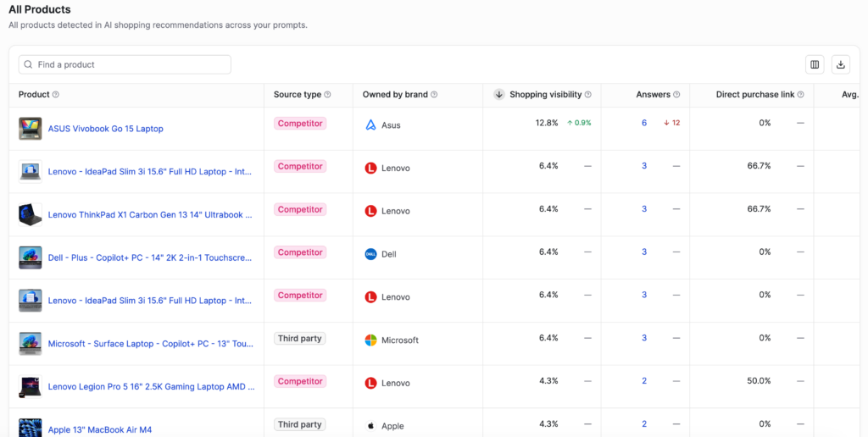Toggle the Shopping visibility sort arrow
The image size is (868, 437).
point(499,95)
